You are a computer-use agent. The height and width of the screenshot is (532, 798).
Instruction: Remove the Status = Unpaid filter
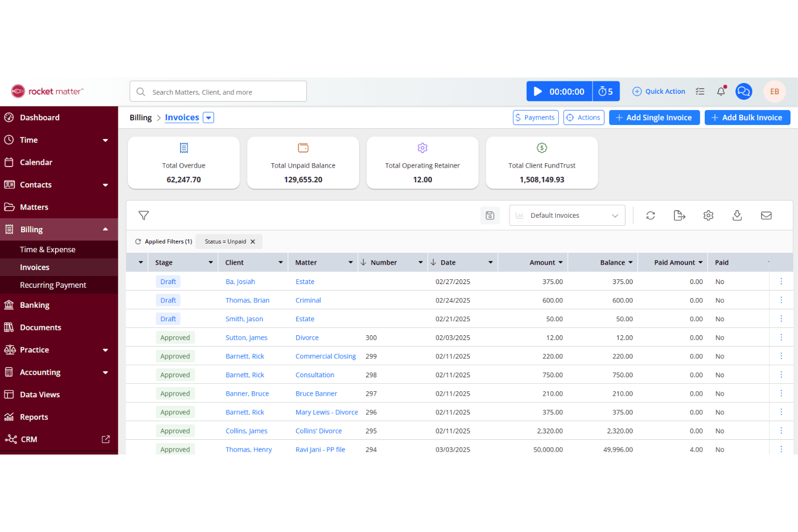coord(252,242)
